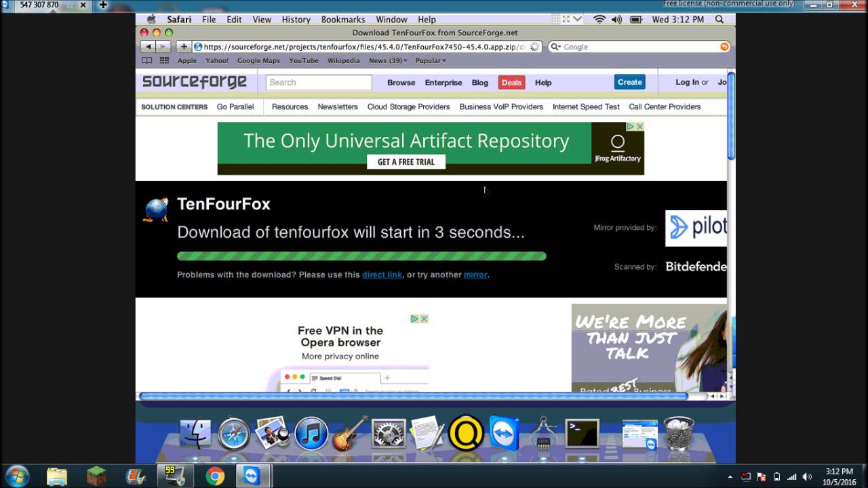This screenshot has width=868, height=488.
Task: Open the Browse link on SourceForge
Action: 401,83
